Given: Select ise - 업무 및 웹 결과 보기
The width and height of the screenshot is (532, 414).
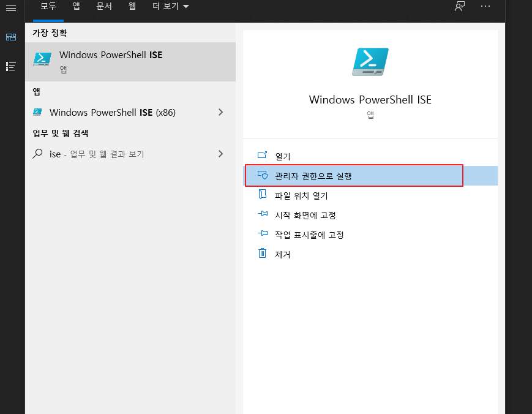Looking at the screenshot, I should pyautogui.click(x=130, y=154).
